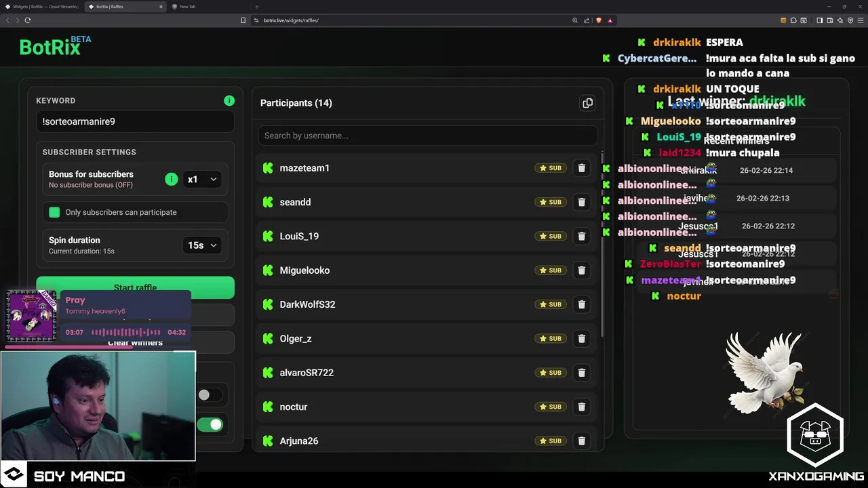Go back in the browser
The image size is (868, 488).
[8, 20]
